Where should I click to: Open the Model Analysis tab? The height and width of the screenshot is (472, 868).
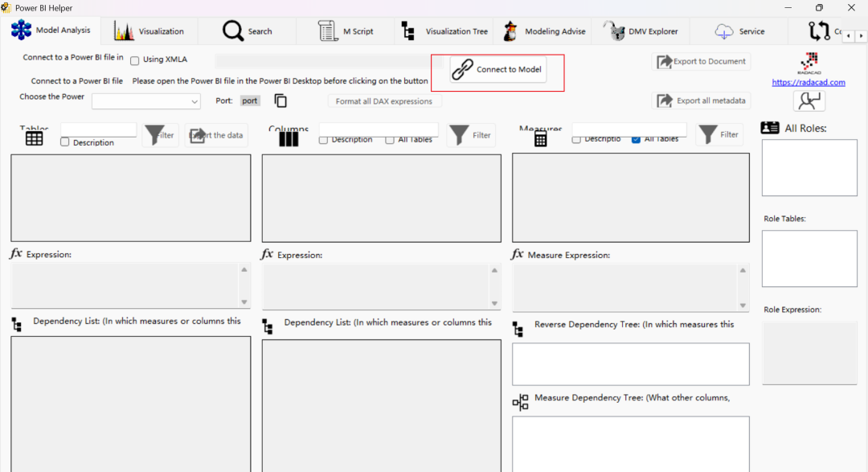(51, 31)
